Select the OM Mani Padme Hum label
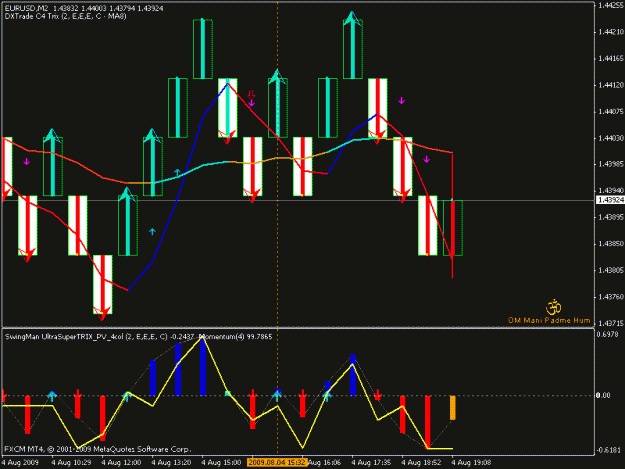This screenshot has height=469, width=625. [x=549, y=320]
